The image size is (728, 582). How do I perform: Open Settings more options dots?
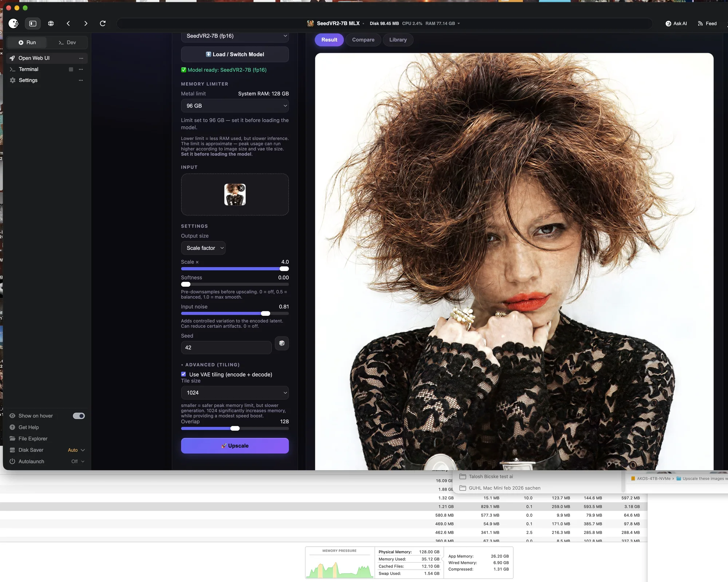(x=81, y=80)
